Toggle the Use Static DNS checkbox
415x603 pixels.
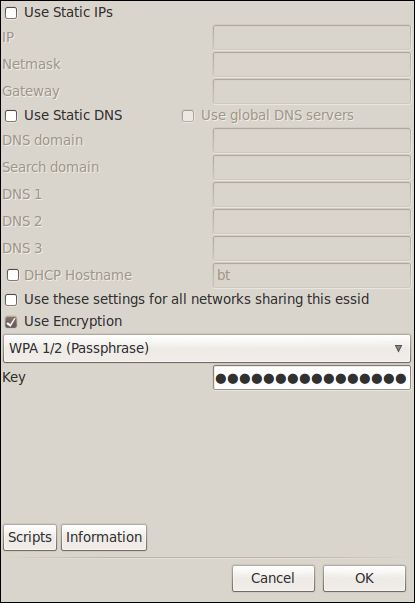[11, 116]
